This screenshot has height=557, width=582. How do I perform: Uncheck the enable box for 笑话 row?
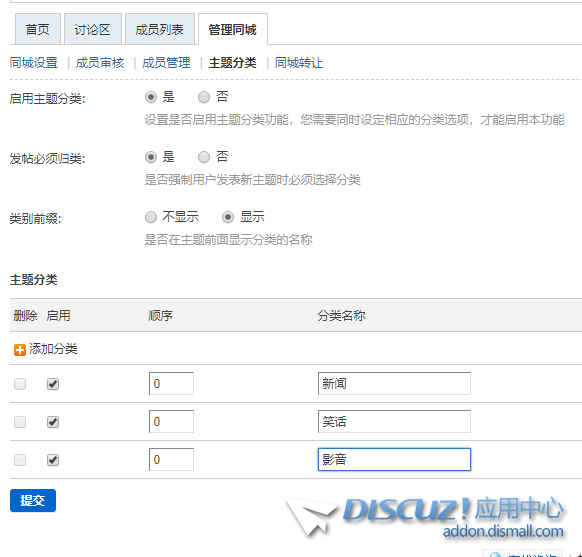click(53, 422)
